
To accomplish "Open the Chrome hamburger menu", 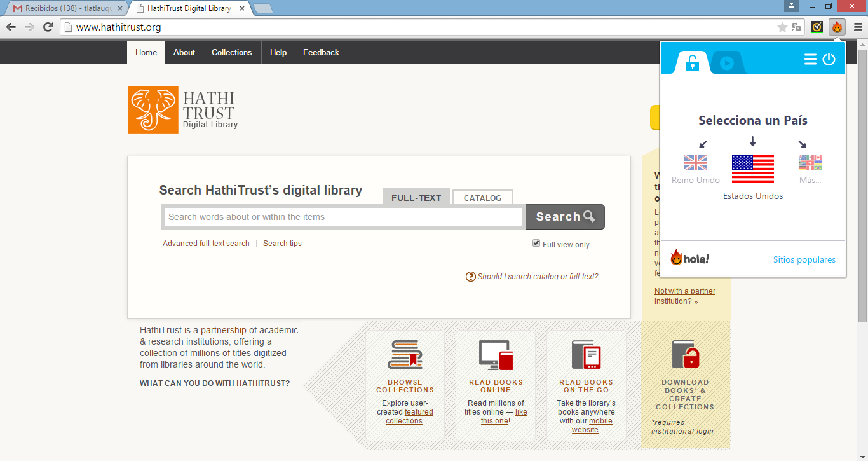I will pyautogui.click(x=858, y=27).
